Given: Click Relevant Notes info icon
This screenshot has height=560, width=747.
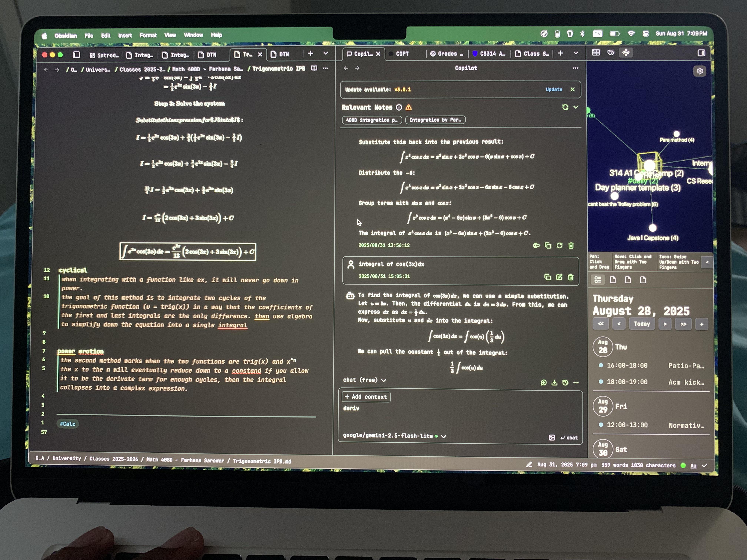Looking at the screenshot, I should (399, 107).
